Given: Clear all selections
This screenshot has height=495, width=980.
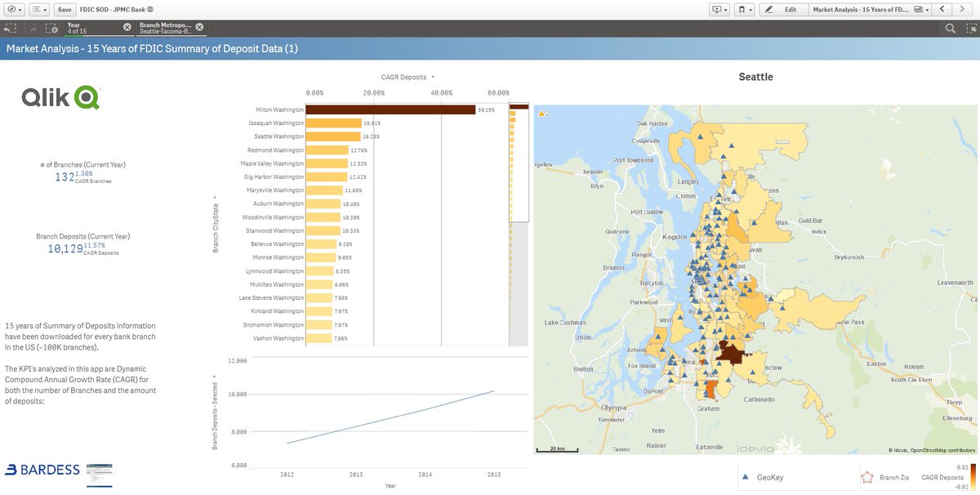Looking at the screenshot, I should tap(51, 28).
